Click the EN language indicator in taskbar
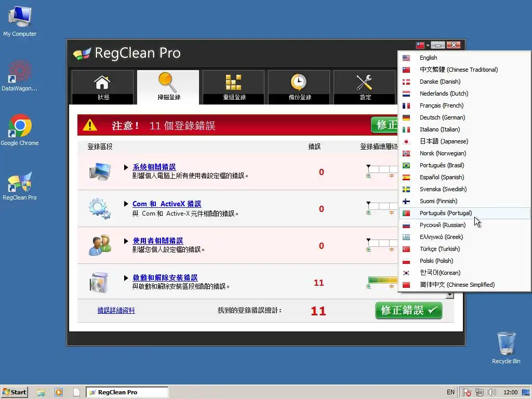The width and height of the screenshot is (532, 399). (450, 392)
